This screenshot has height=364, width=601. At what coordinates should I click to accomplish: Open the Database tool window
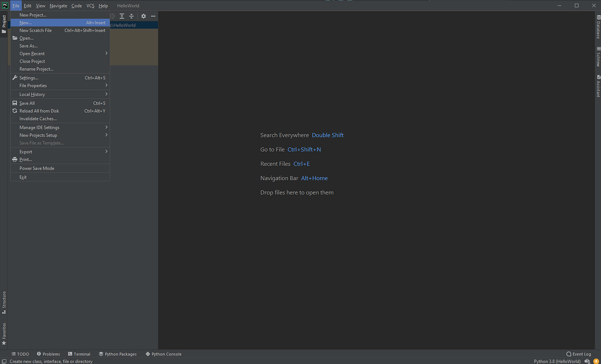[598, 27]
